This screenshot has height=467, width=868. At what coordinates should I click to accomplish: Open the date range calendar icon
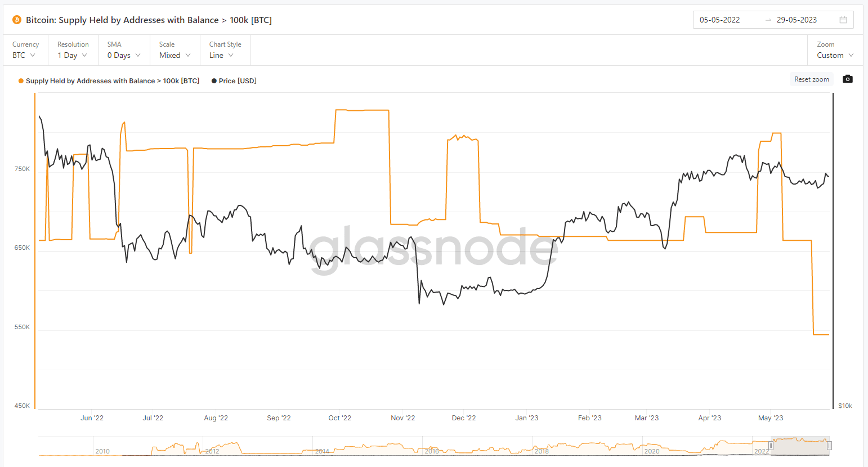[843, 20]
